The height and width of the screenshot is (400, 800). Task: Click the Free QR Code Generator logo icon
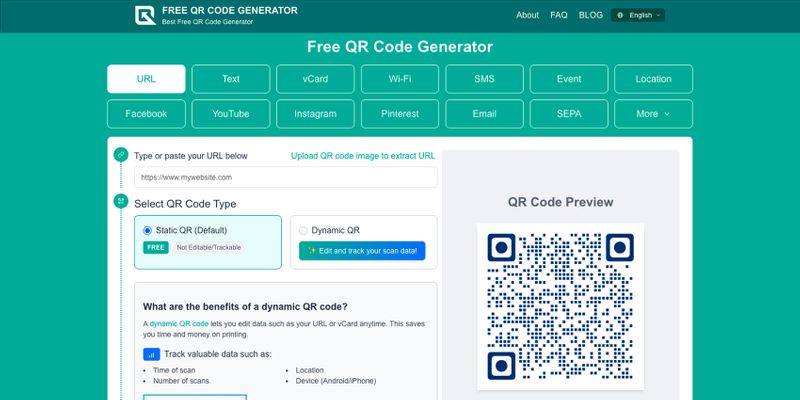pos(145,15)
